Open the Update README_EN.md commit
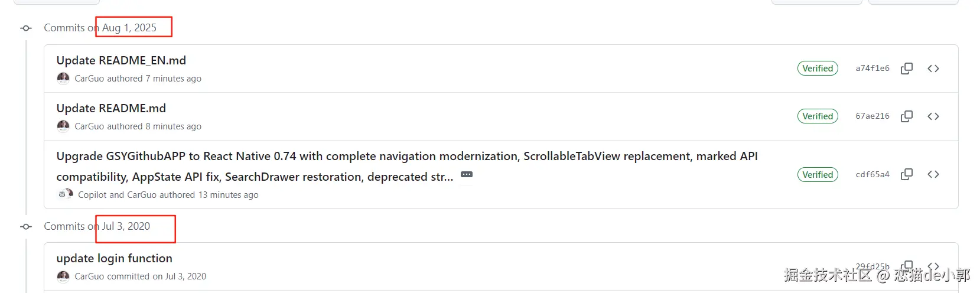 tap(121, 60)
